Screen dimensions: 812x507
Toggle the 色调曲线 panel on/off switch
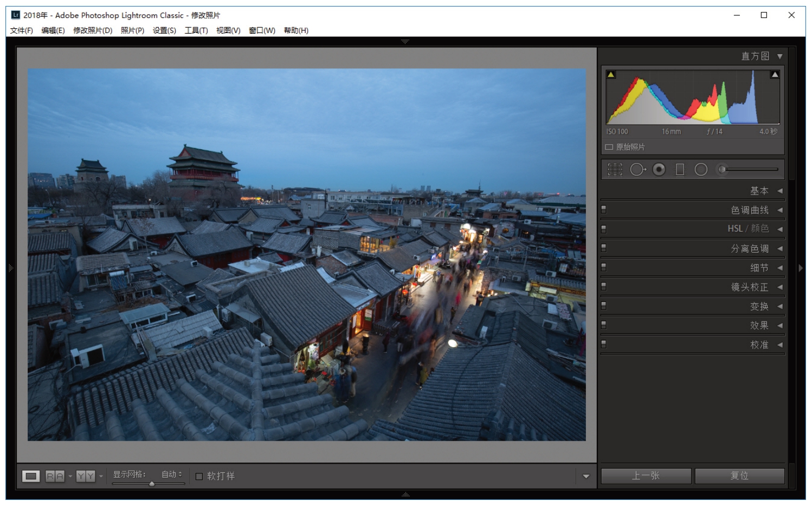[x=604, y=210]
